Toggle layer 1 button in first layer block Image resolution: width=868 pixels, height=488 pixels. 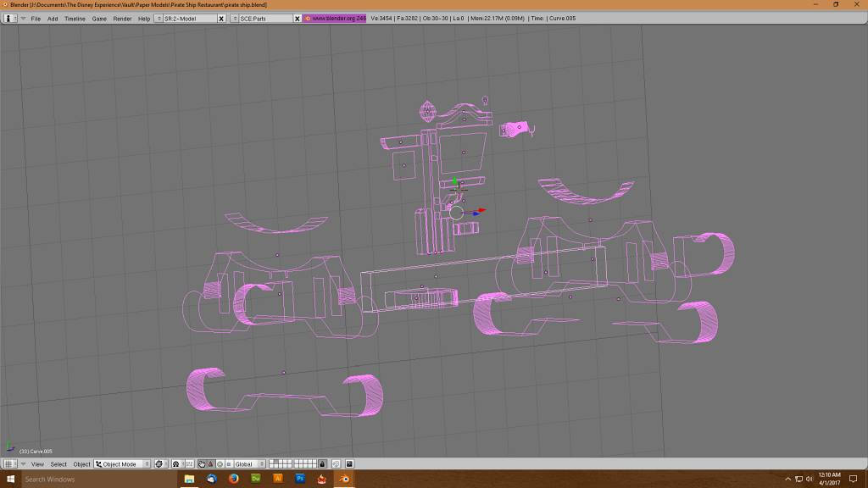272,462
